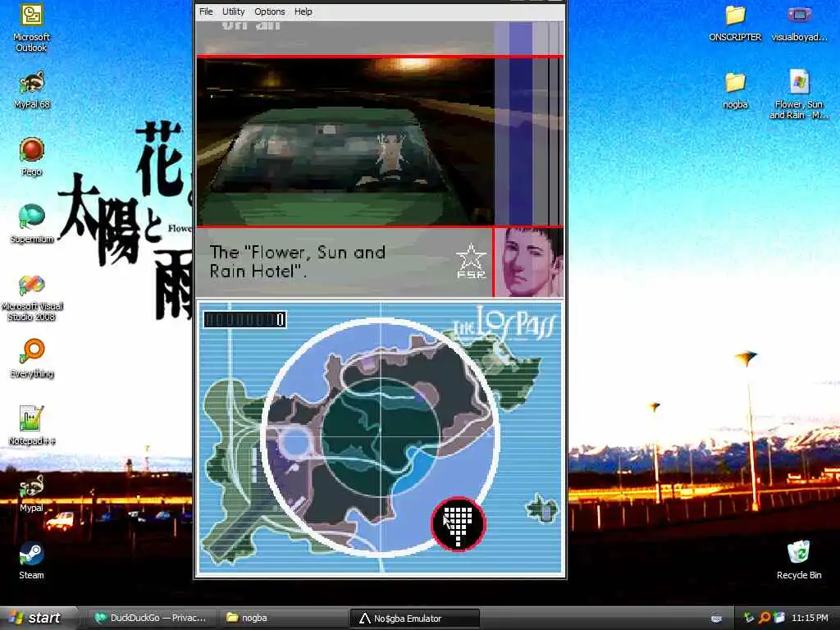Tap the red-ringed cursor button on the map
The width and height of the screenshot is (840, 630).
458,524
